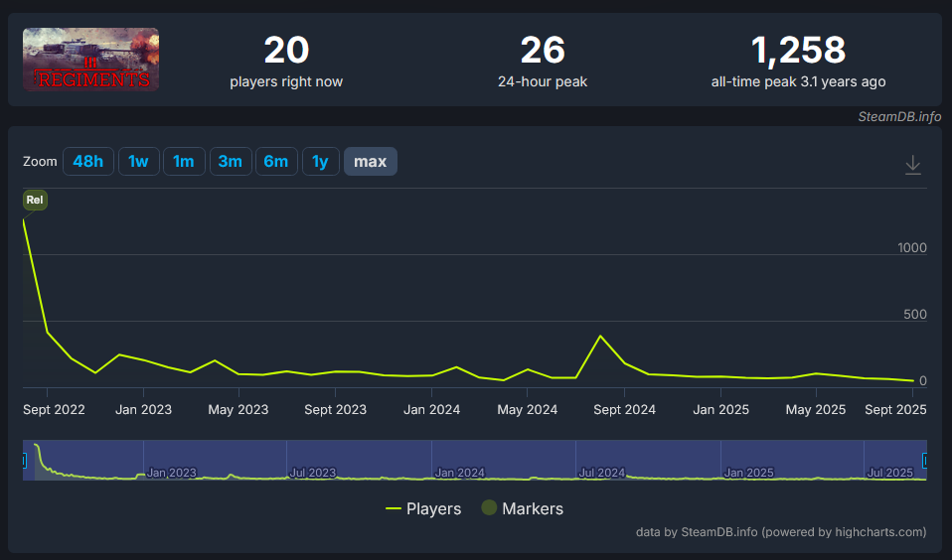Click the Zoom label text
Viewport: 952px width, 560px height.
[x=40, y=162]
